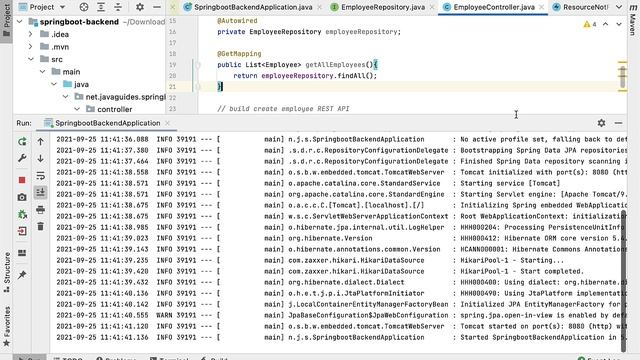Collapse the main folder
640x360 pixels.
pyautogui.click(x=42, y=71)
